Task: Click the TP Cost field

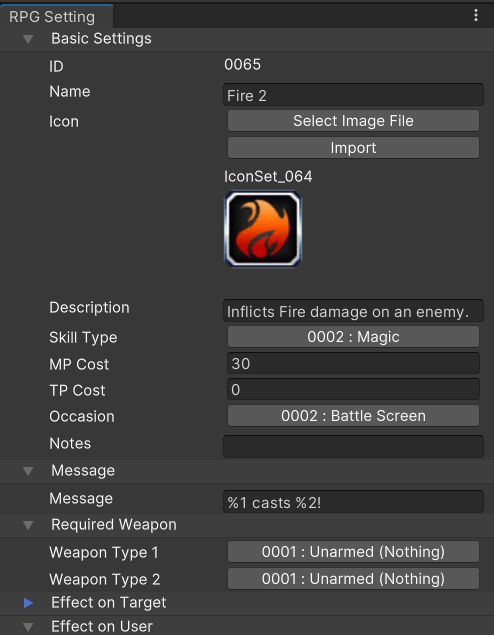Action: pos(353,389)
